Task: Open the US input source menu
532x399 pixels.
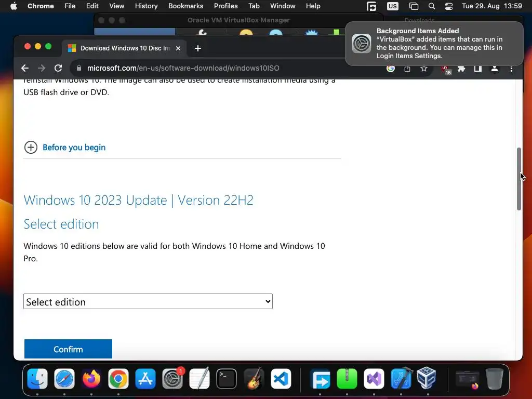Action: click(x=393, y=6)
